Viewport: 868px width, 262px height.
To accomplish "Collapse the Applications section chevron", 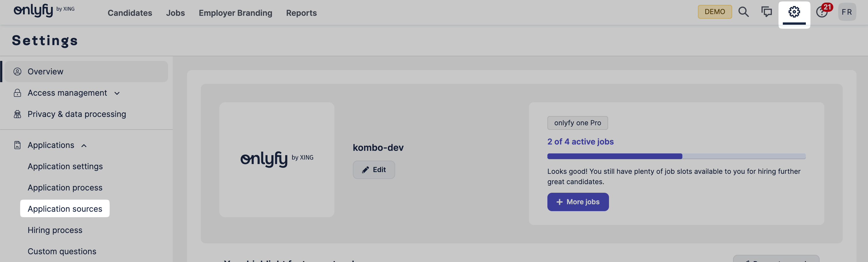I will tap(84, 146).
